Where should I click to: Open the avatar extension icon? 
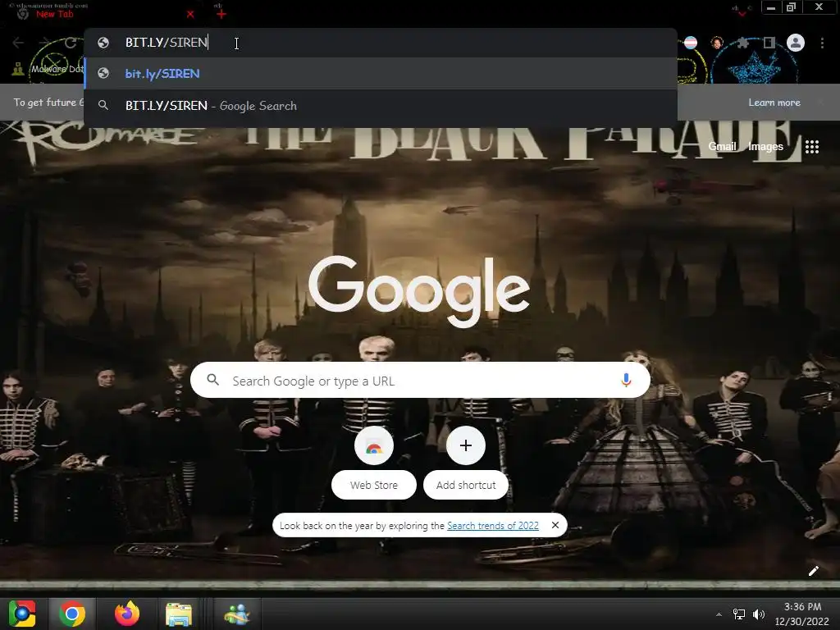717,43
